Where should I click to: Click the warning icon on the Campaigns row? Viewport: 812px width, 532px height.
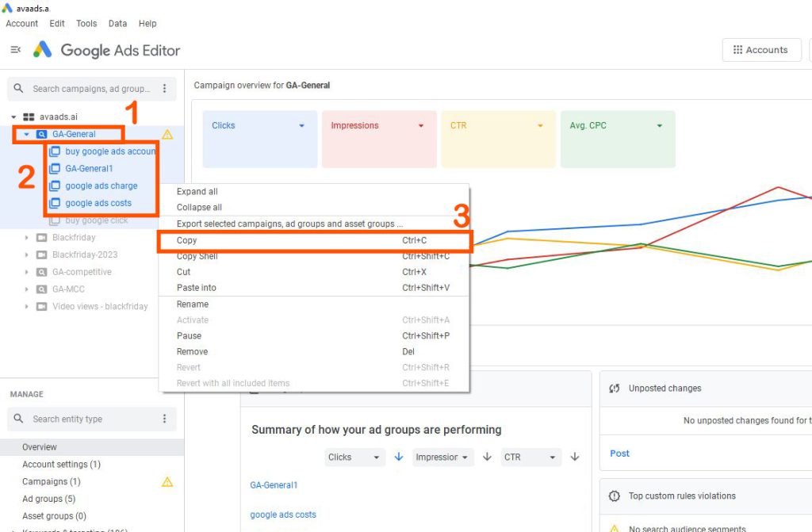tap(167, 482)
